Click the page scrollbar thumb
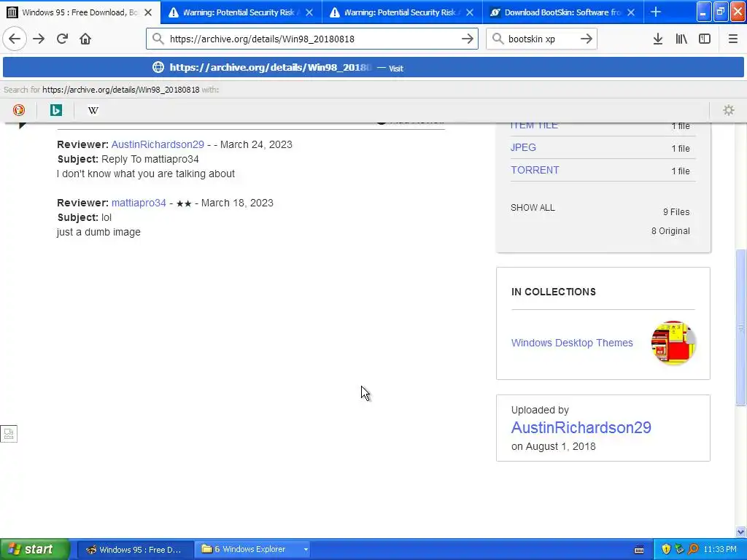The width and height of the screenshot is (747, 560). (741, 327)
